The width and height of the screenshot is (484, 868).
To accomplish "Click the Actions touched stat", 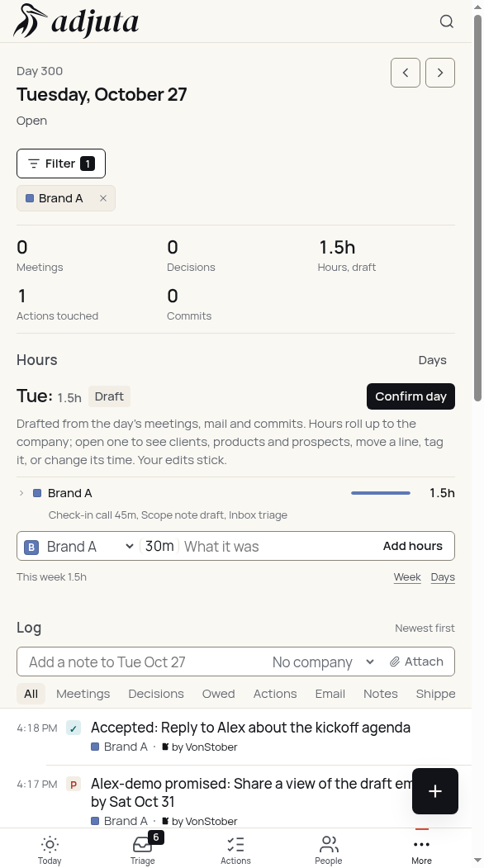I will [58, 304].
